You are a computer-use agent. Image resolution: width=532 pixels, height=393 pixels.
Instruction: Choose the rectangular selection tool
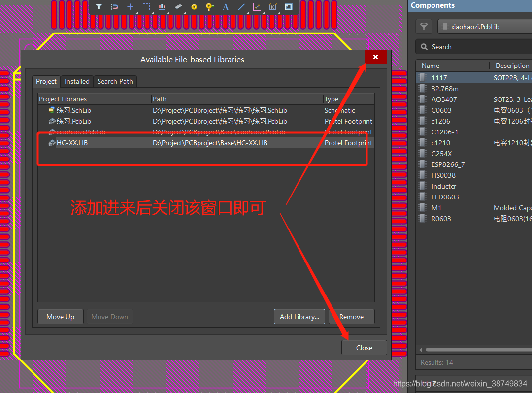pyautogui.click(x=146, y=7)
